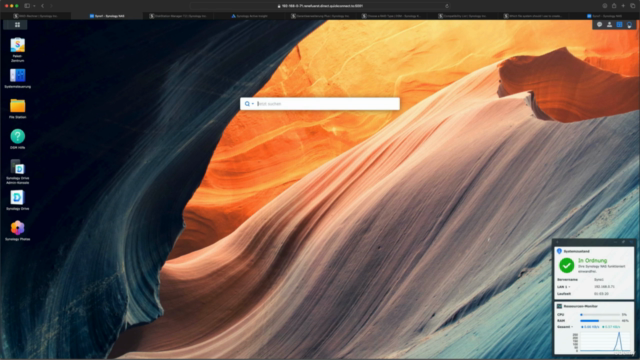Click the green In Ordnung checkmark
The image size is (640, 360).
(x=567, y=266)
